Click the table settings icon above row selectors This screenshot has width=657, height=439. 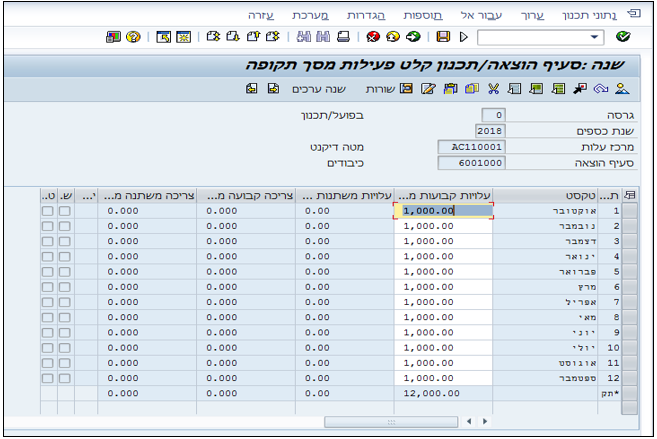pos(630,195)
